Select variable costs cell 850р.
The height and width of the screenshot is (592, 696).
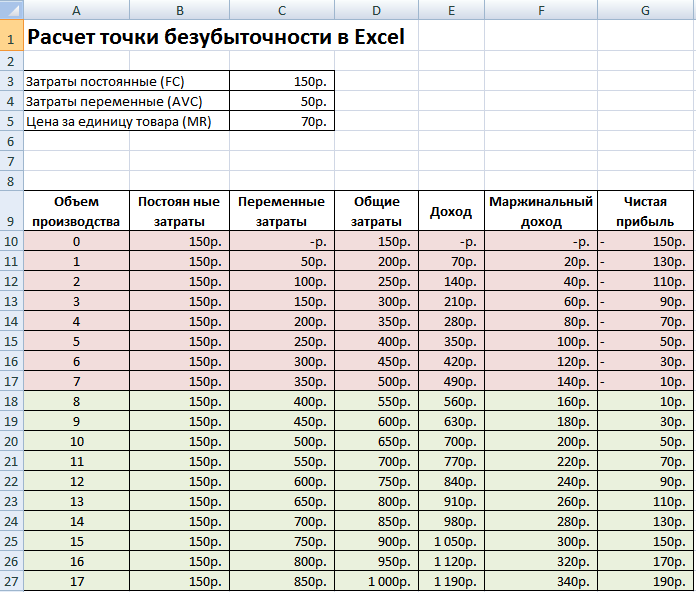(x=282, y=581)
